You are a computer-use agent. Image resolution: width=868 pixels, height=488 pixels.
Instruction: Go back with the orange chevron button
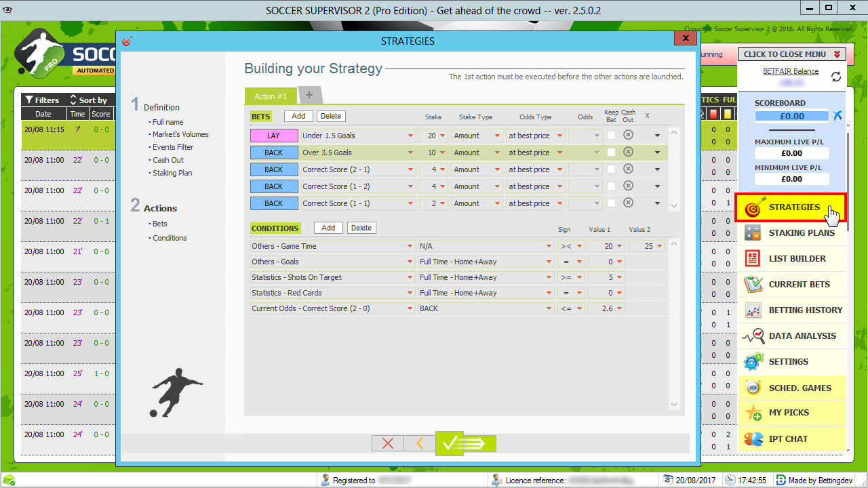[420, 443]
